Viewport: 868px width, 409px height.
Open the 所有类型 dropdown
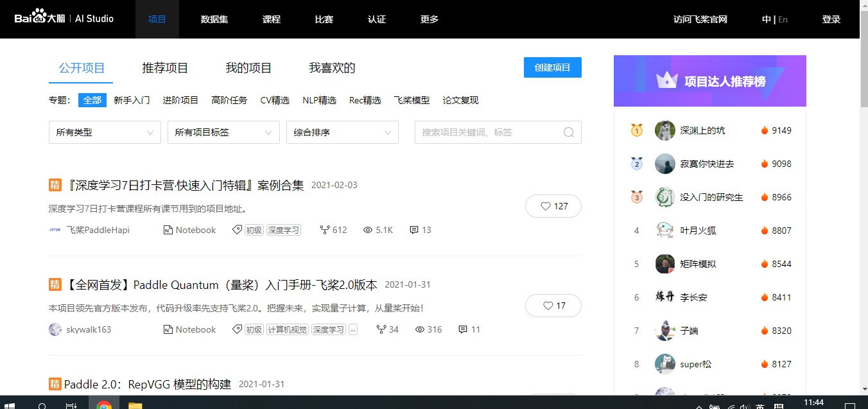[x=104, y=132]
